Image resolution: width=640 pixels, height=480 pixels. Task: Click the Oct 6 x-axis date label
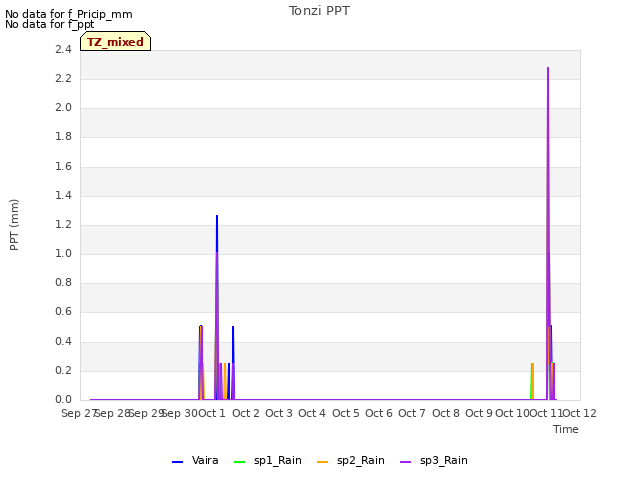coord(379,413)
